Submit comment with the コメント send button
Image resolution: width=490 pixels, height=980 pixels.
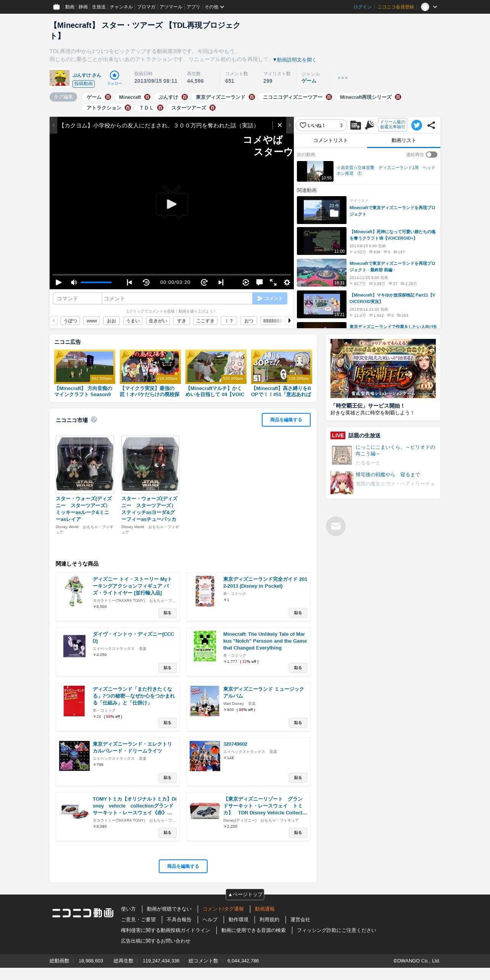(270, 298)
